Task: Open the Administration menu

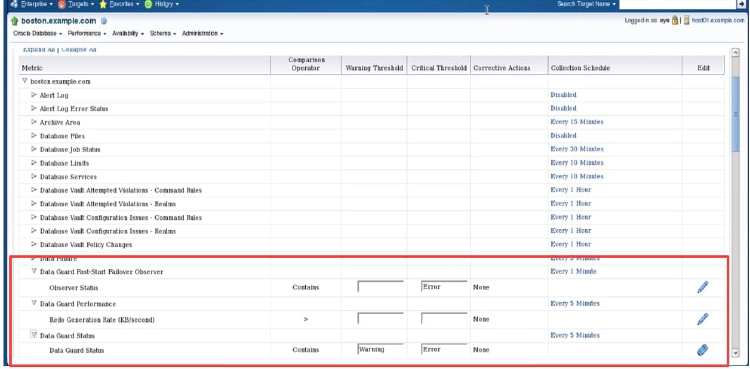Action: [x=203, y=34]
